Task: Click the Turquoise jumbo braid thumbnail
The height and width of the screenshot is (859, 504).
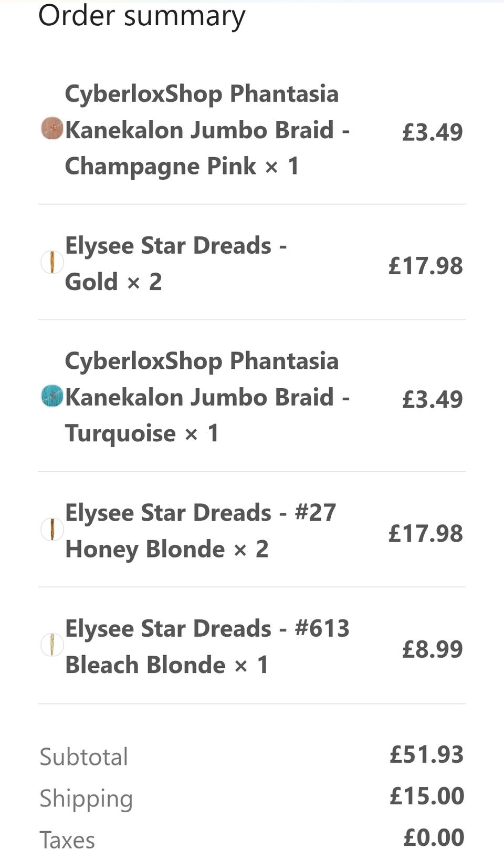Action: tap(52, 396)
